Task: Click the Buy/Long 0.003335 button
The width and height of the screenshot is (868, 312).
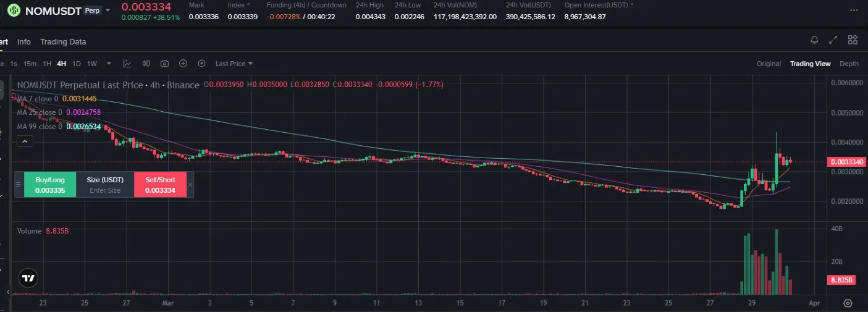Action: tap(50, 185)
